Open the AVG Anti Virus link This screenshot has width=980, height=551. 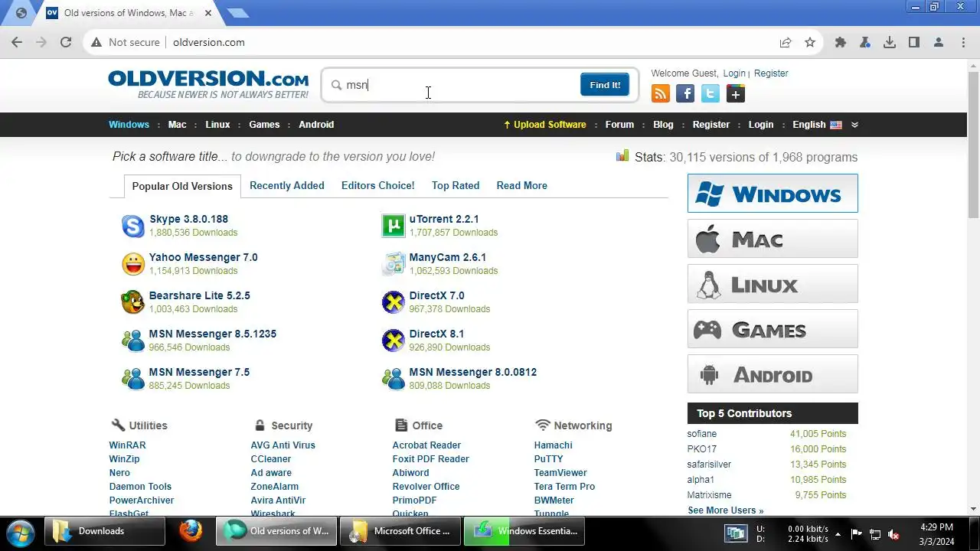point(283,445)
